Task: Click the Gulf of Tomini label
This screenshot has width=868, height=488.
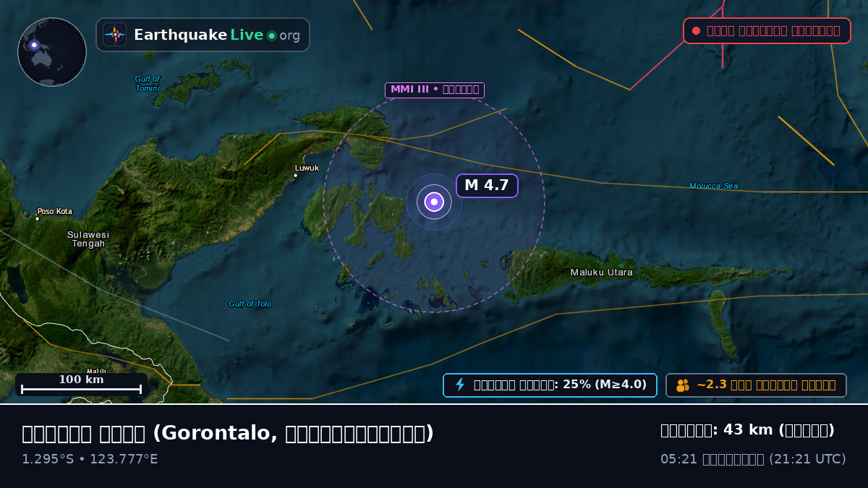Action: pyautogui.click(x=148, y=84)
